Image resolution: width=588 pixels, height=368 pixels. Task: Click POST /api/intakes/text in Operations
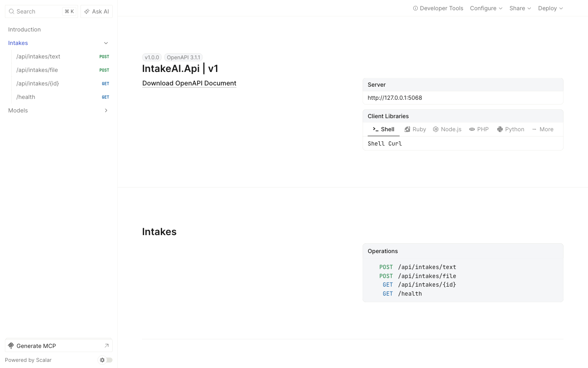click(417, 267)
